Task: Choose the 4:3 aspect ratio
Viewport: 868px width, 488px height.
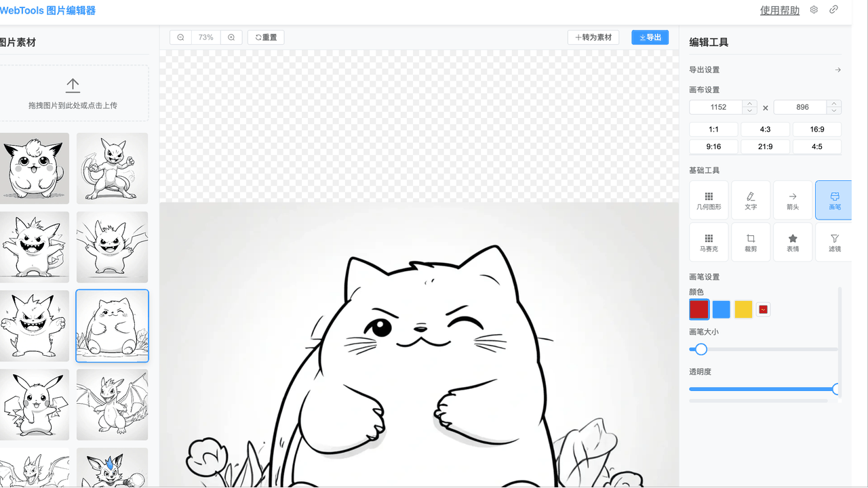Action: point(765,129)
